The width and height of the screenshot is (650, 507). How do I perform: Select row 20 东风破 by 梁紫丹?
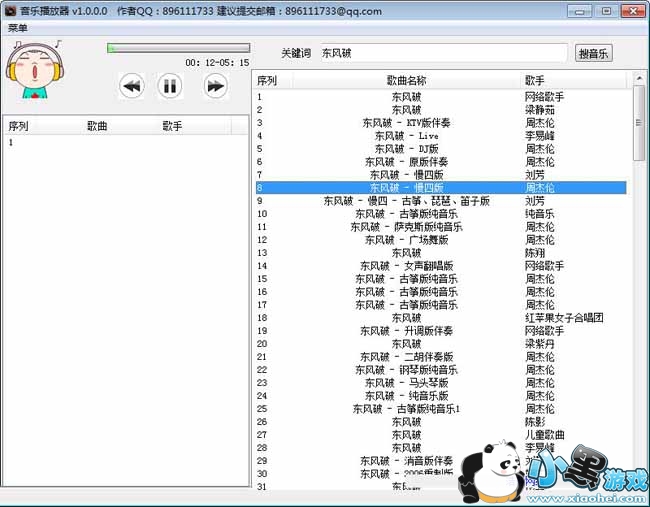tap(441, 344)
